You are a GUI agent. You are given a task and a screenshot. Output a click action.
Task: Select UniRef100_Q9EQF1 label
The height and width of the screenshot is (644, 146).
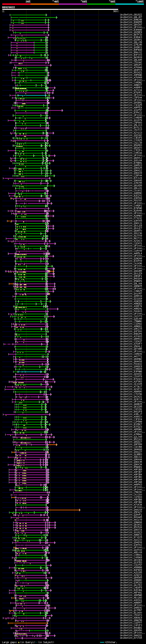tap(131, 276)
